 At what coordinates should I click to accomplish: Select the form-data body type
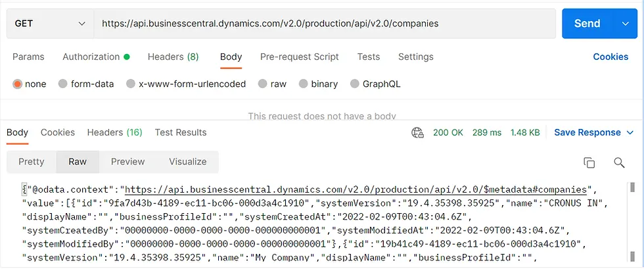click(x=63, y=84)
